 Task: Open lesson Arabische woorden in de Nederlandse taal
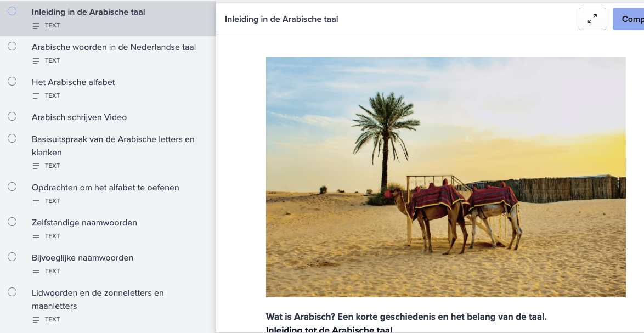[x=114, y=47]
